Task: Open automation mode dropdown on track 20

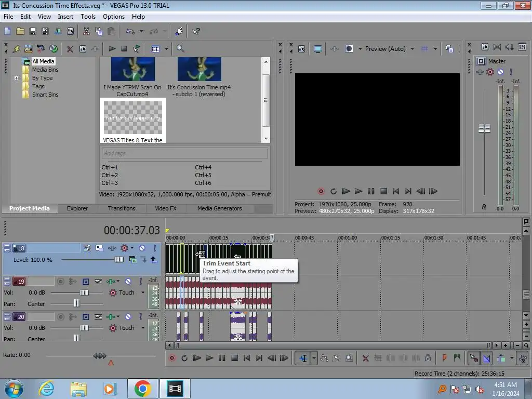Action: tap(143, 328)
